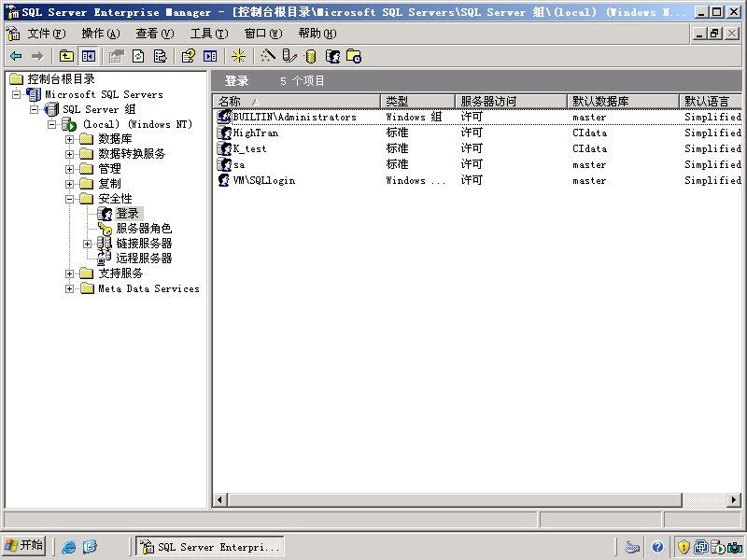Viewport: 747px width, 560px height.
Task: Collapse the 安全性 folder
Action: tap(69, 199)
